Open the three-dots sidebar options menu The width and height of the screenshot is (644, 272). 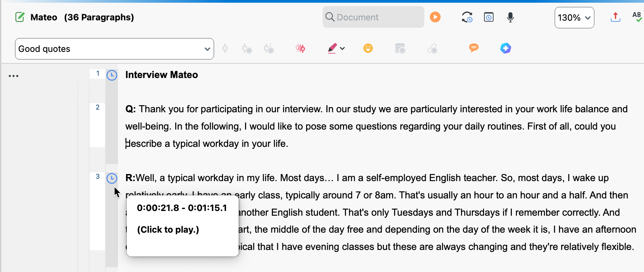click(14, 76)
